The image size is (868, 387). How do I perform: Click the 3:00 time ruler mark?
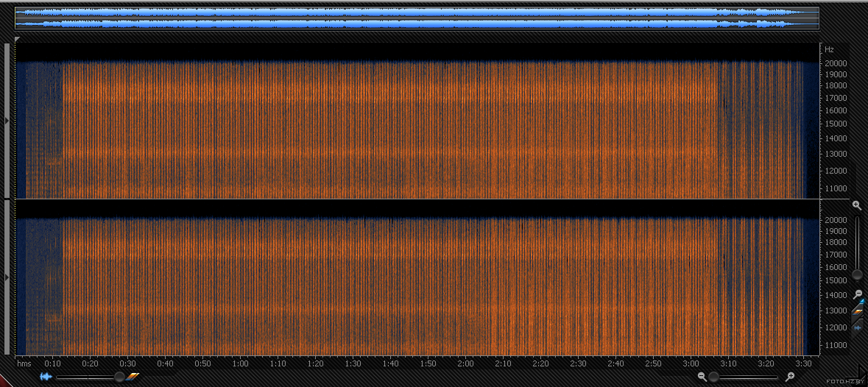[x=691, y=363]
